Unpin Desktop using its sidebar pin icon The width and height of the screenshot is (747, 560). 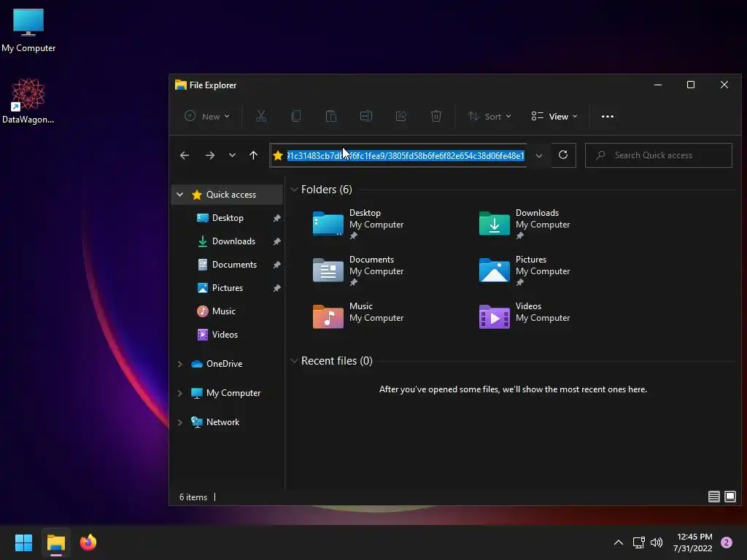coord(276,218)
